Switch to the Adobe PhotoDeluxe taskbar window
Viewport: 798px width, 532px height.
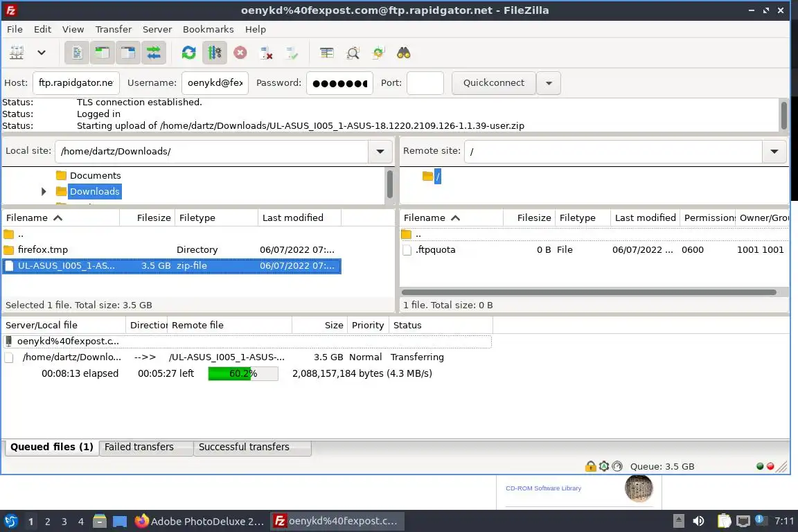(199, 521)
